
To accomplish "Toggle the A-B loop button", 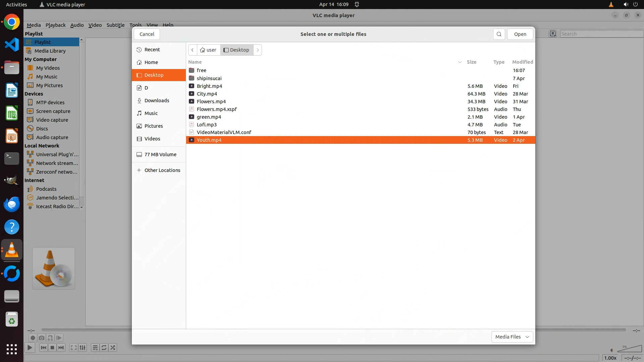I will [x=50, y=338].
